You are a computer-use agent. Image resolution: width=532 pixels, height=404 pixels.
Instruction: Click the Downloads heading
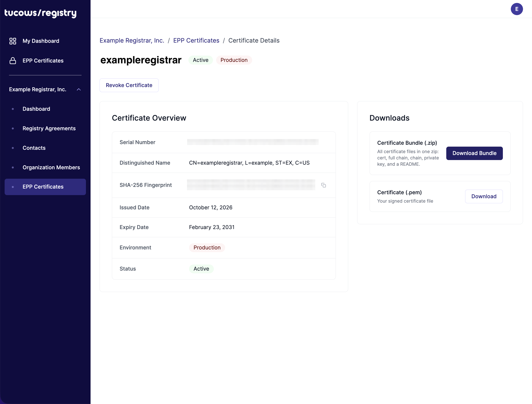point(389,118)
